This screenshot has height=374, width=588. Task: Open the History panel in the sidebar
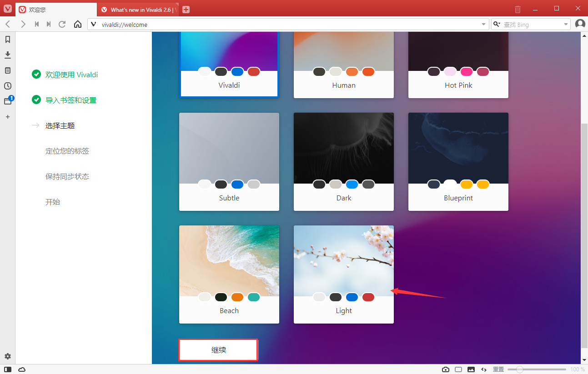(7, 86)
